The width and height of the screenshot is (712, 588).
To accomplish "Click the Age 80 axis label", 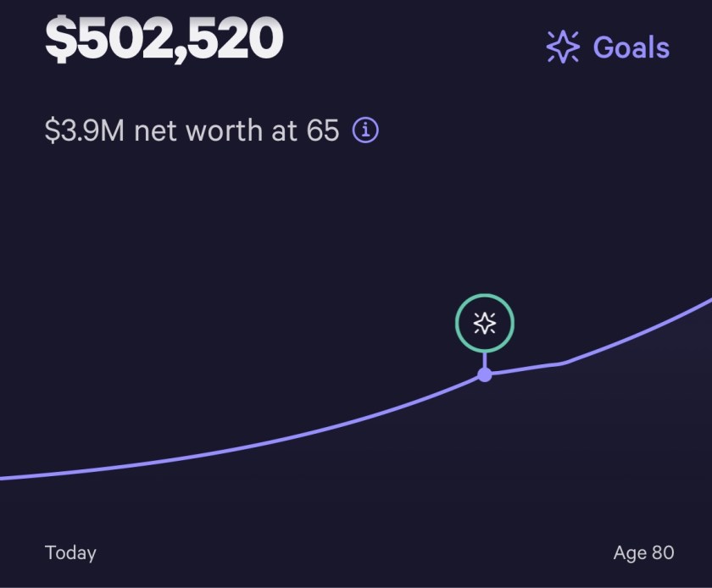I will pos(644,553).
